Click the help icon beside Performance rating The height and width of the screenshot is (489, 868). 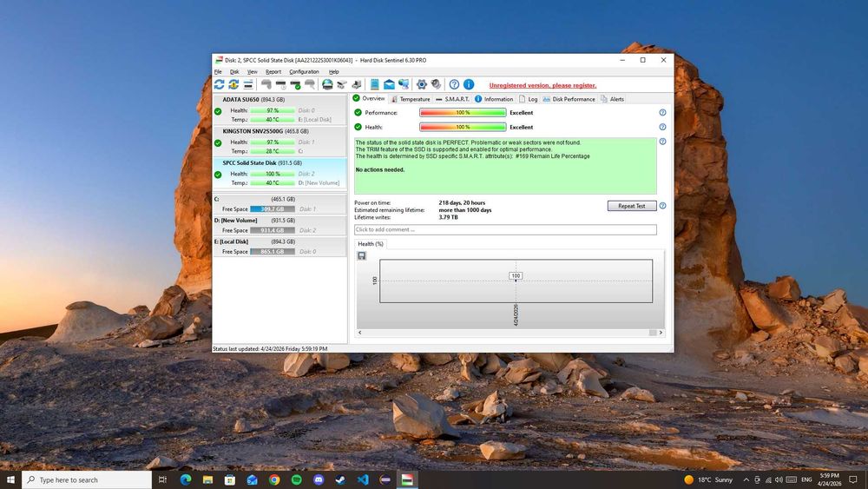tap(662, 112)
